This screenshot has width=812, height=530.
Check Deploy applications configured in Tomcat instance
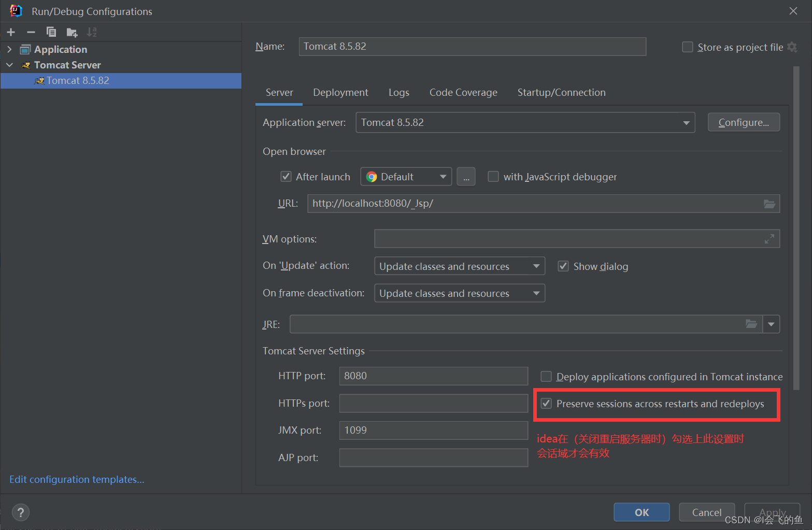[x=546, y=376]
